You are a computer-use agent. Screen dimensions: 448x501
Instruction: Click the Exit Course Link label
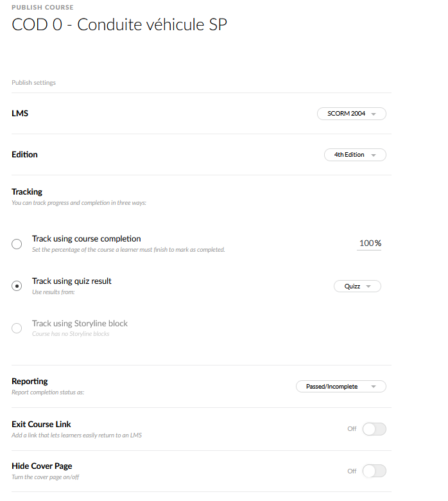point(41,425)
